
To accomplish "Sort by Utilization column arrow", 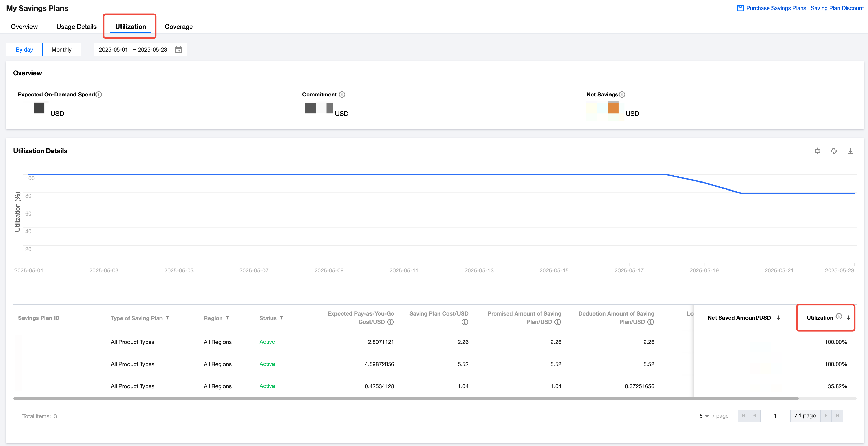I will point(848,318).
